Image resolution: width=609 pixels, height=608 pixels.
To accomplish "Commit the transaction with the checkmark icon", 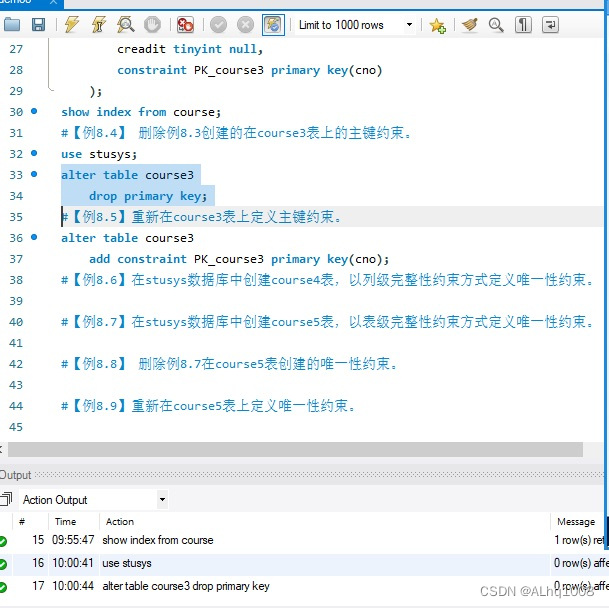I will tap(218, 24).
